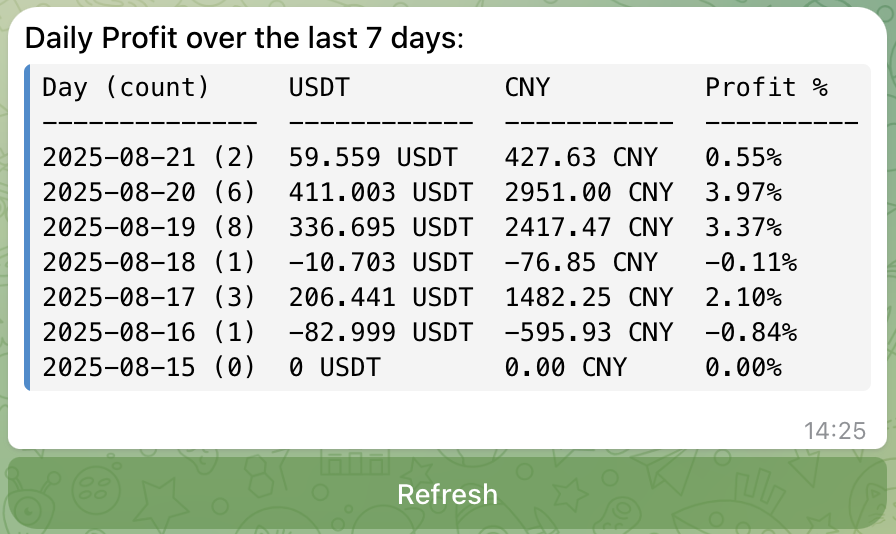Select the -0.11% profit value
896x534 pixels.
pos(751,262)
